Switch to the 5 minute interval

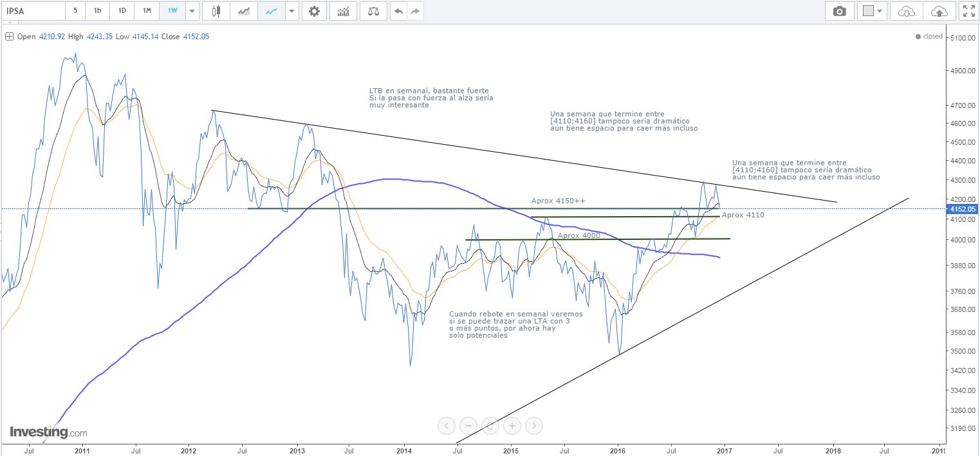click(x=75, y=11)
